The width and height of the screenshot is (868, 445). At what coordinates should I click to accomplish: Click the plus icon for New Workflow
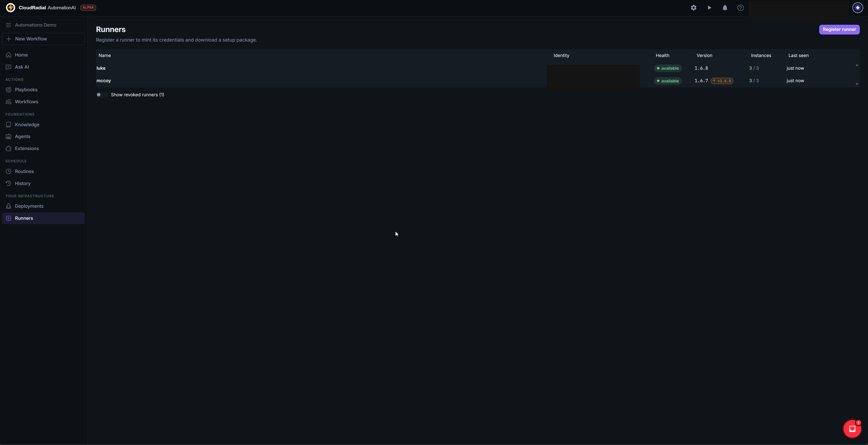point(9,39)
